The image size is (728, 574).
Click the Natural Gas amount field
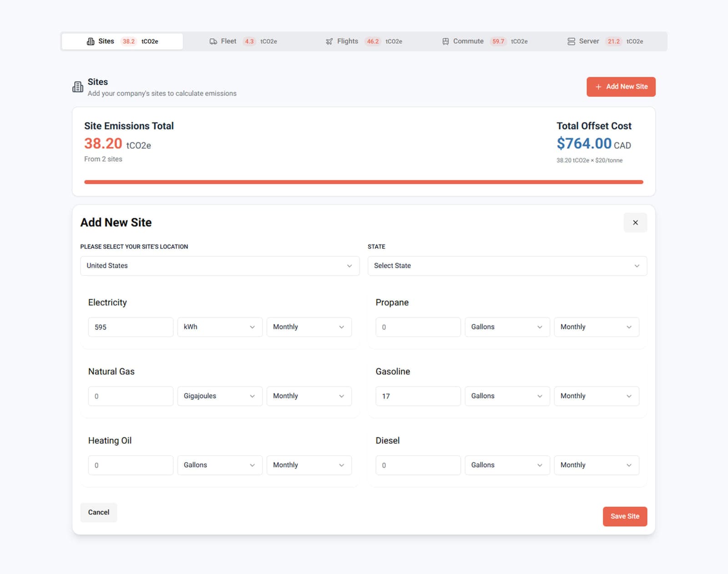(x=131, y=396)
